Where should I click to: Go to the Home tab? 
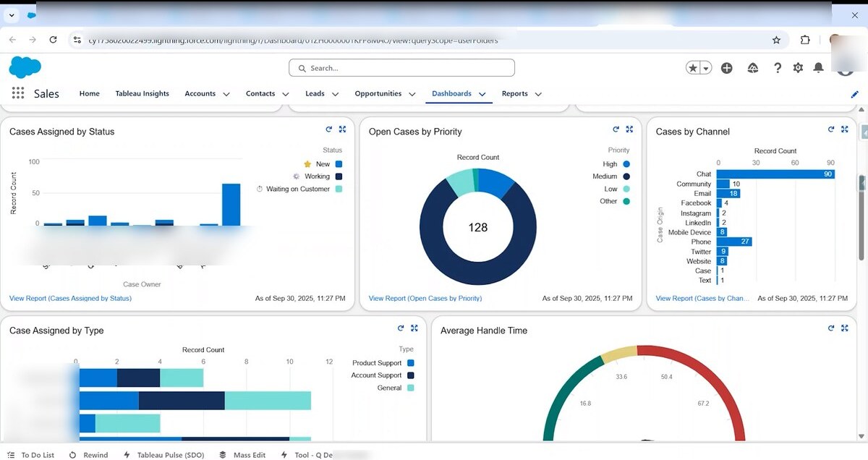(x=90, y=93)
